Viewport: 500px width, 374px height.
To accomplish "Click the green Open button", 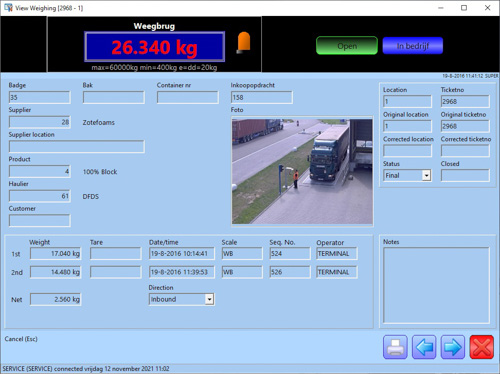I will 347,46.
